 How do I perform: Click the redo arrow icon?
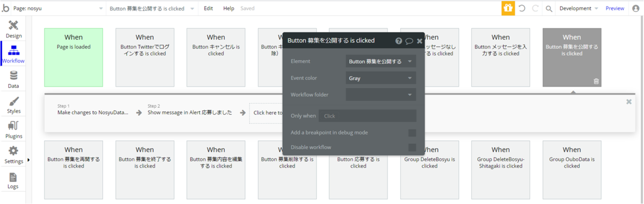click(x=535, y=9)
